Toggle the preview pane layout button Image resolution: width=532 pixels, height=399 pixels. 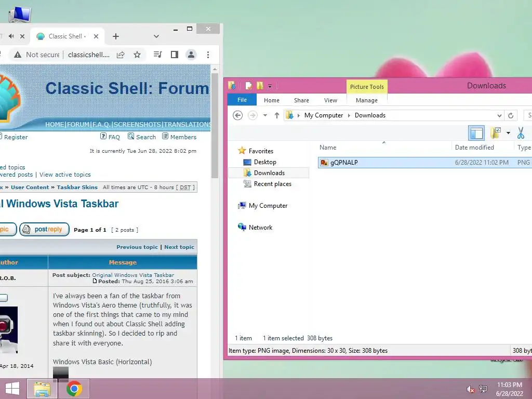tap(476, 133)
